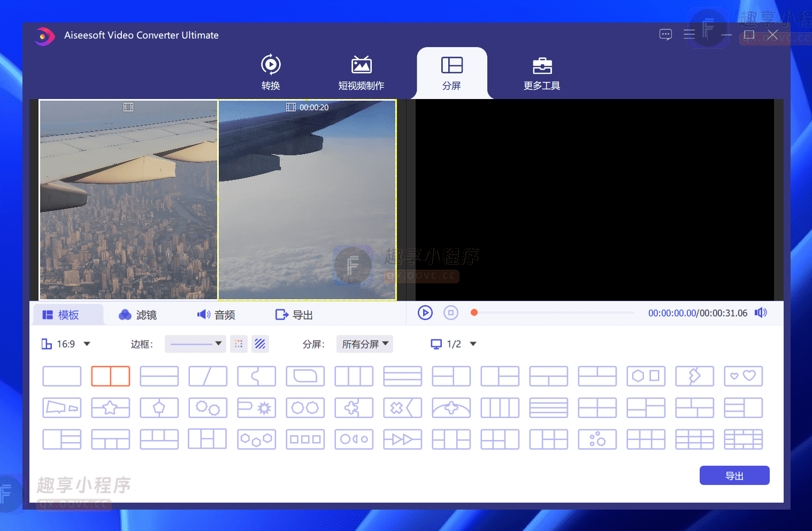Open the 所有分屏 filter dropdown

[x=365, y=344]
